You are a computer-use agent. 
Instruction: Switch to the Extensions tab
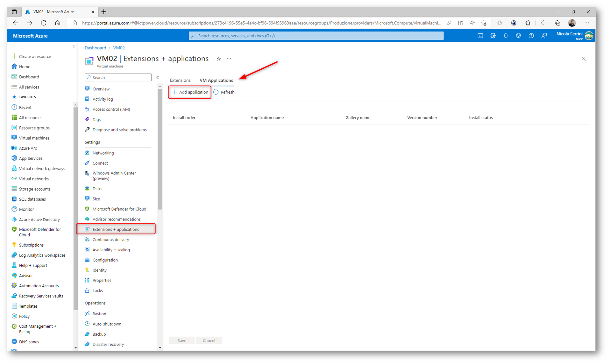click(x=180, y=80)
